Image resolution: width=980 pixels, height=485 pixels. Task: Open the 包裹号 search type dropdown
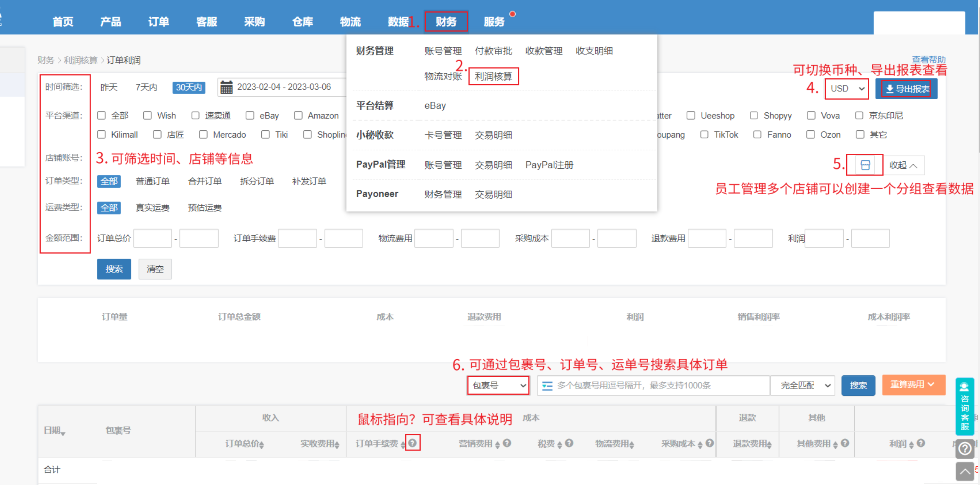pos(498,386)
